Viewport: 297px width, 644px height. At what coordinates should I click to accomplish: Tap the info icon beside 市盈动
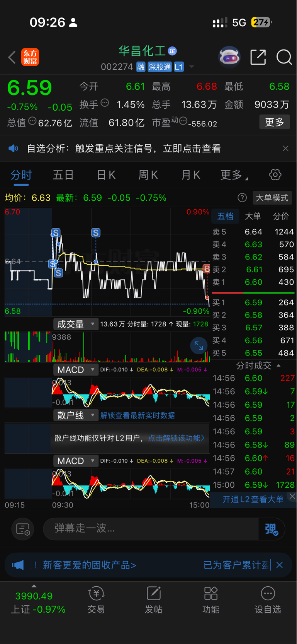click(183, 121)
